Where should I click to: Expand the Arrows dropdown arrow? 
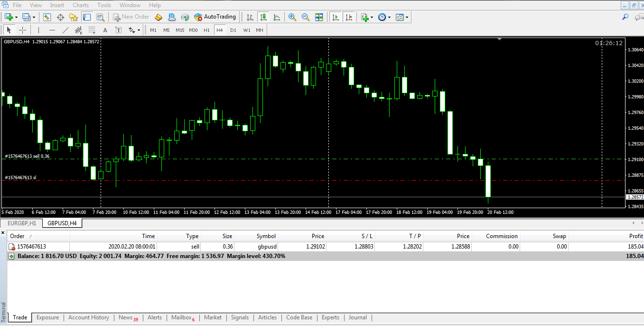[139, 30]
